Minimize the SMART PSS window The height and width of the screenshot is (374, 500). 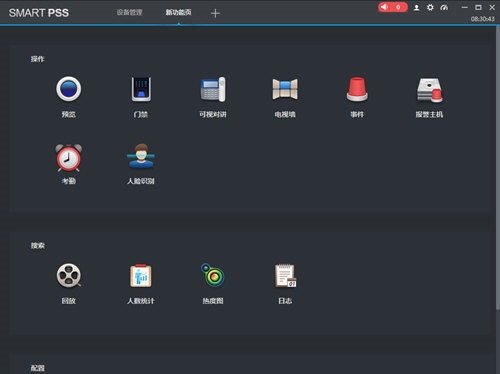pyautogui.click(x=465, y=7)
